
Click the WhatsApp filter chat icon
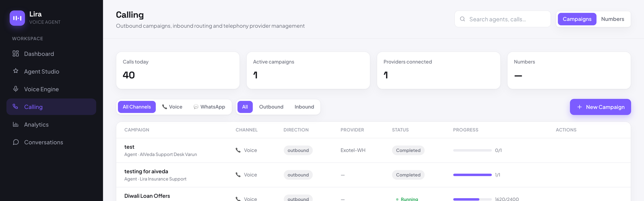196,107
